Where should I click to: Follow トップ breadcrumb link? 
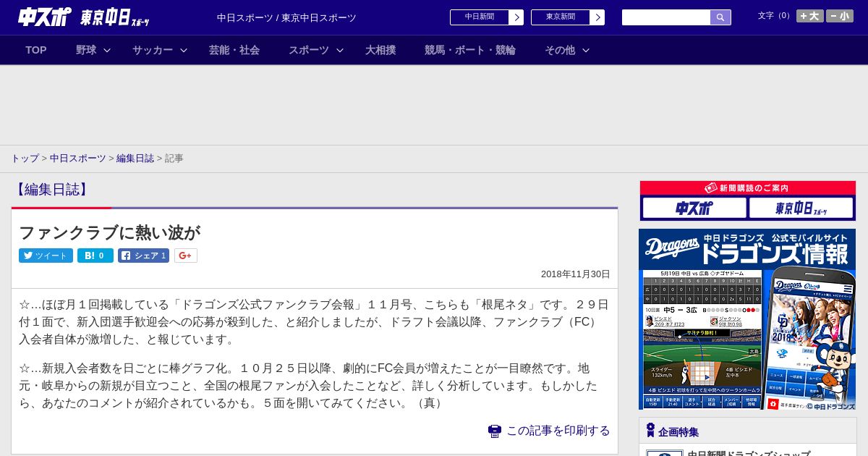coord(25,158)
